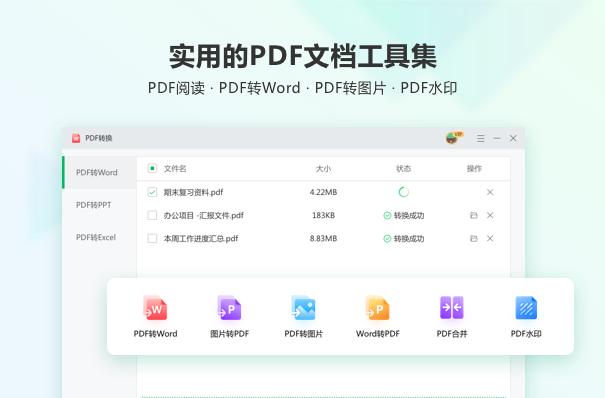
Task: Click the PDF合并 label text
Action: tap(452, 334)
